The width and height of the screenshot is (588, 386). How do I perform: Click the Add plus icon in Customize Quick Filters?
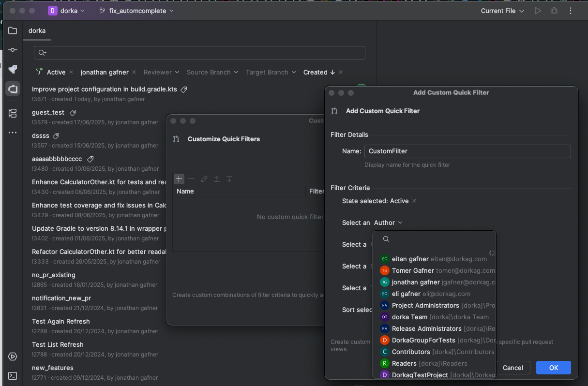pos(179,179)
